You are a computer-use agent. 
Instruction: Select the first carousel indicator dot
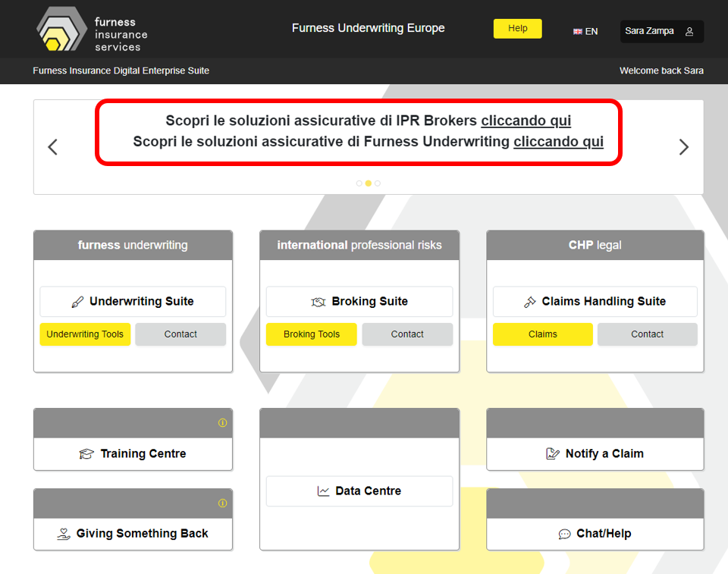[x=359, y=183]
